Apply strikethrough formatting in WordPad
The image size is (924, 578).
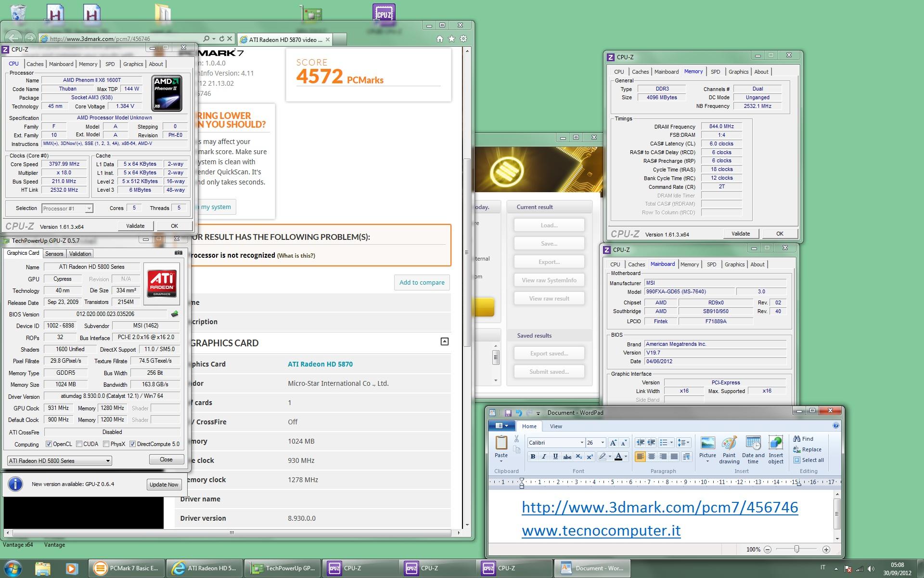[567, 457]
